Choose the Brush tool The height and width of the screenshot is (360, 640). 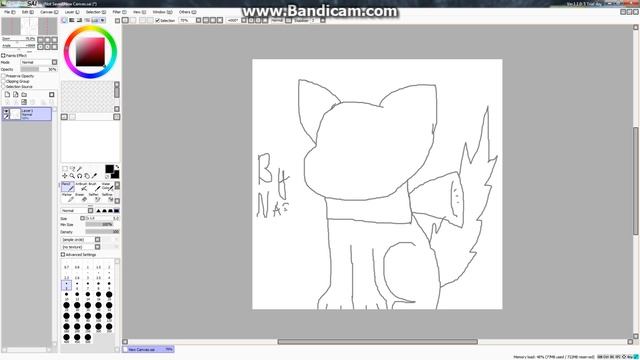[94, 187]
